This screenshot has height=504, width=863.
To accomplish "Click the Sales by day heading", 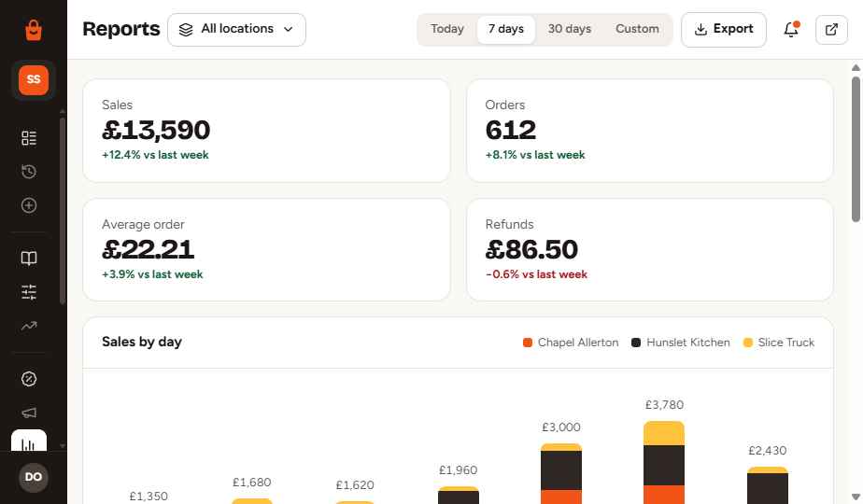I will (x=142, y=342).
